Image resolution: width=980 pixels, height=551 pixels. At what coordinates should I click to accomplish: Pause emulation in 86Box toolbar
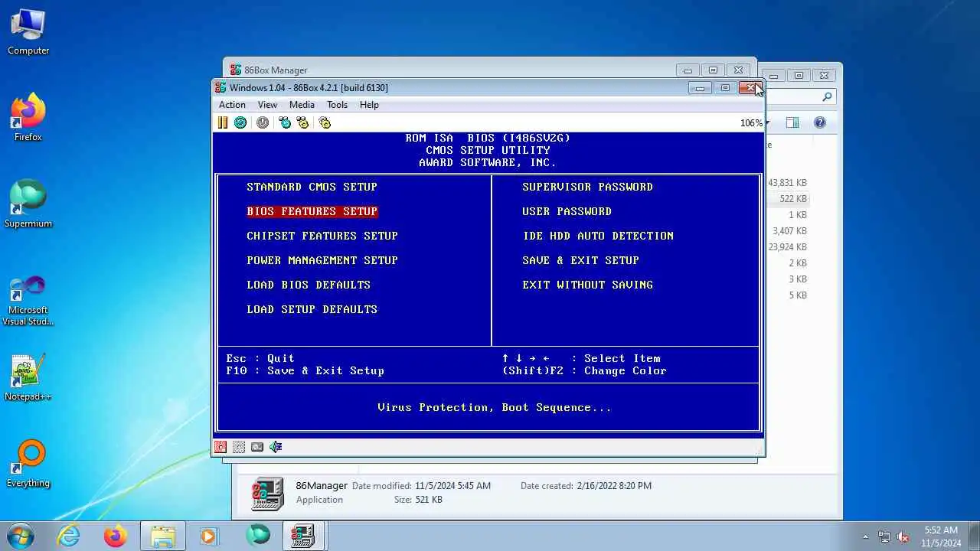223,122
